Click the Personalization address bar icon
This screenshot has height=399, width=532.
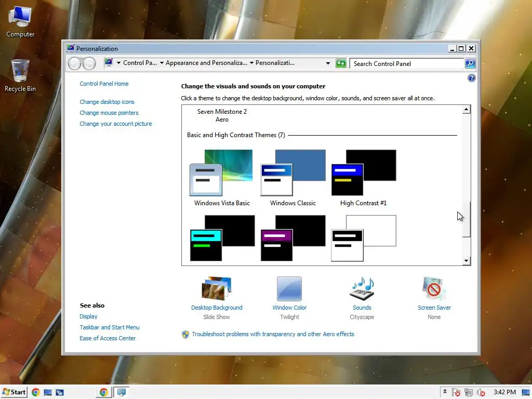[109, 62]
